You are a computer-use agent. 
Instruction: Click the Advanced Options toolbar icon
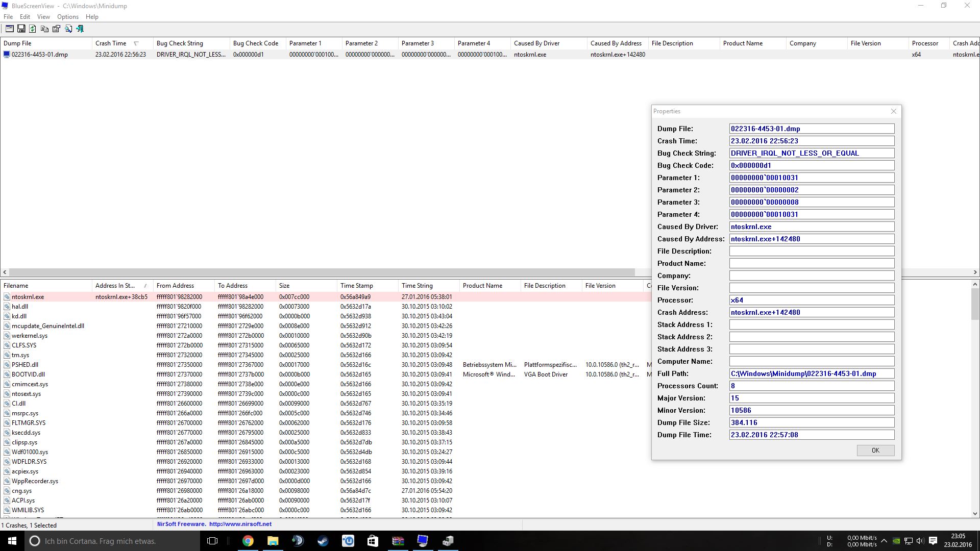(x=9, y=29)
